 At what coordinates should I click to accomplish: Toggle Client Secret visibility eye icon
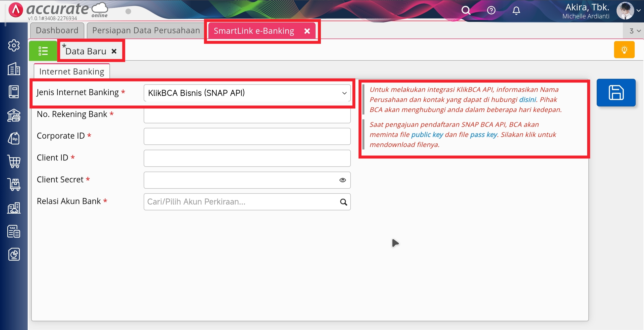(x=342, y=180)
